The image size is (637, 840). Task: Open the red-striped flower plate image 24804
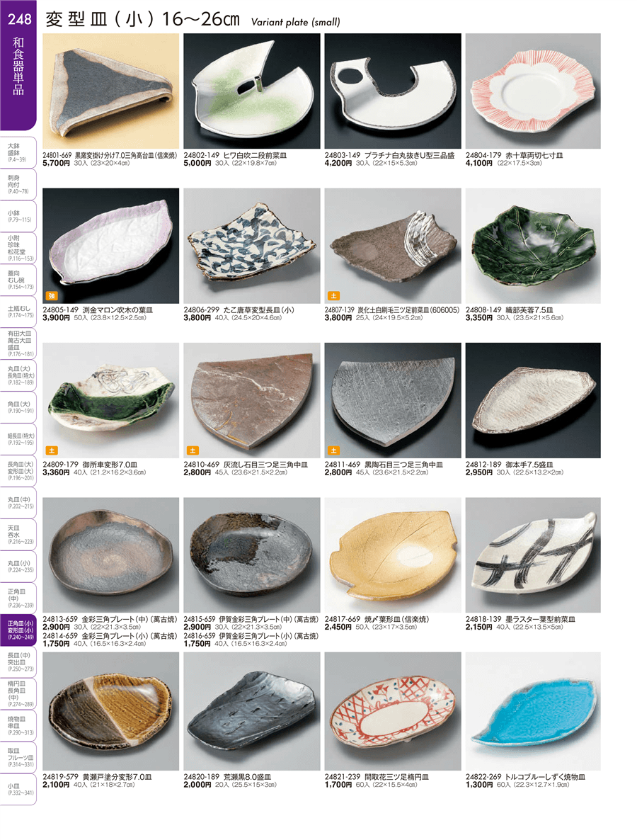[x=533, y=91]
